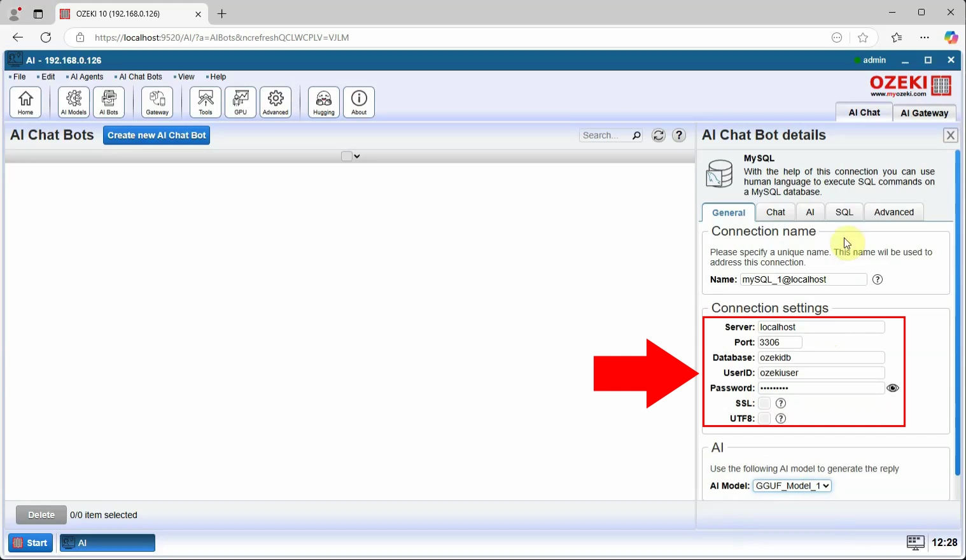
Task: Click the Port field showing 3306
Action: coord(780,342)
